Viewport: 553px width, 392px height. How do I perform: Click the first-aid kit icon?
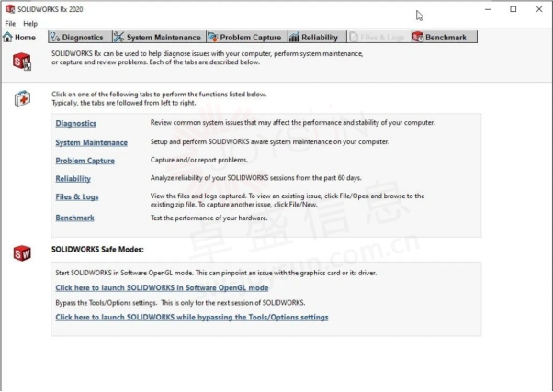point(22,98)
